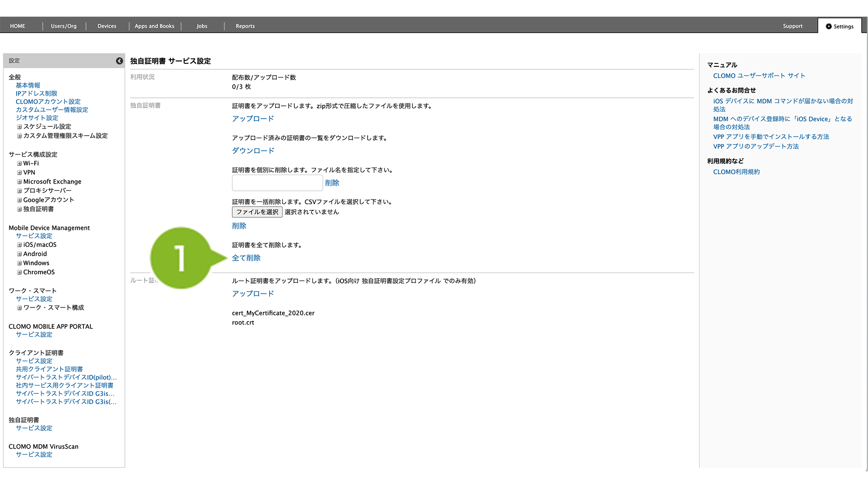Click the ファイルを選択 file chooser button
This screenshot has height=488, width=868.
tap(257, 212)
